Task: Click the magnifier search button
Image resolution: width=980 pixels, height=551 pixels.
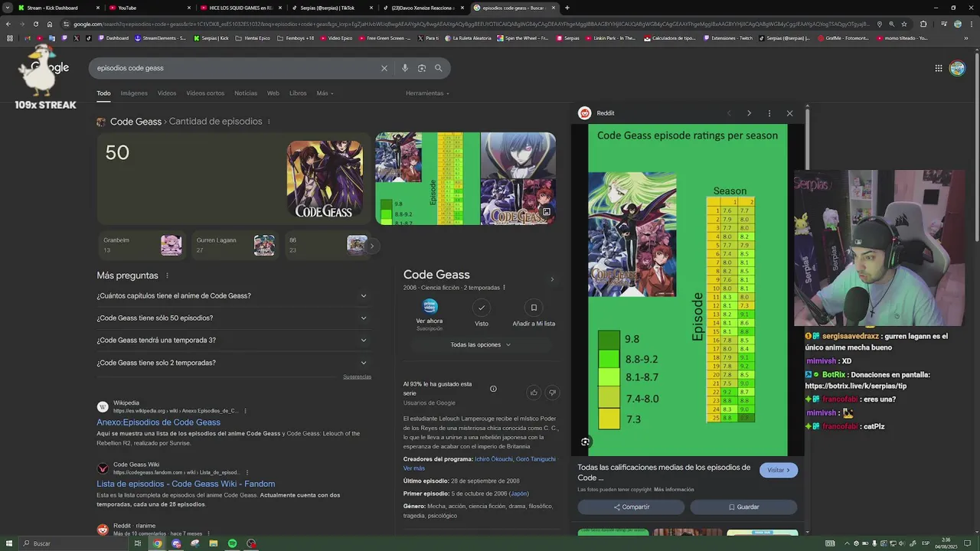Action: click(439, 68)
